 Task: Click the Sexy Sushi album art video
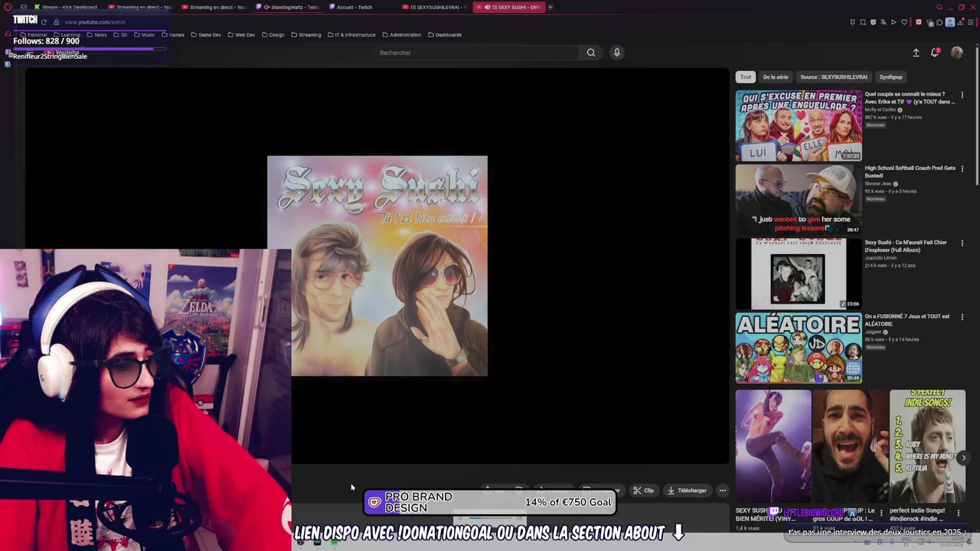pyautogui.click(x=377, y=266)
